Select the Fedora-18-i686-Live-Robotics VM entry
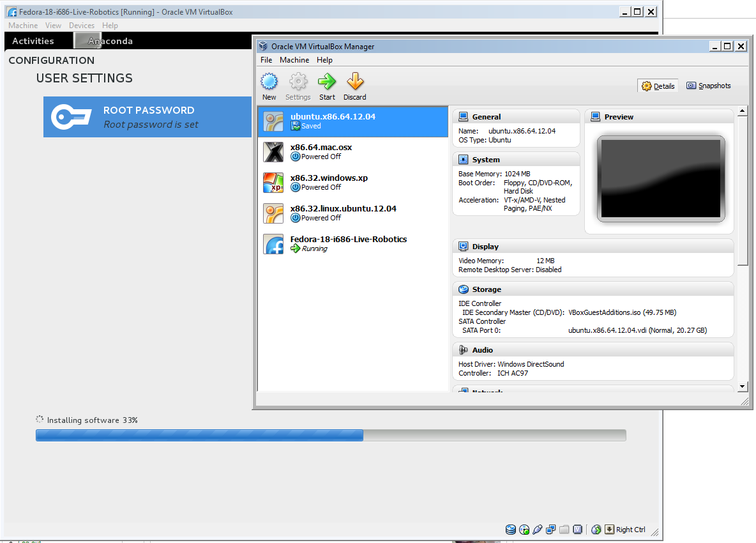The width and height of the screenshot is (756, 543). coord(353,244)
